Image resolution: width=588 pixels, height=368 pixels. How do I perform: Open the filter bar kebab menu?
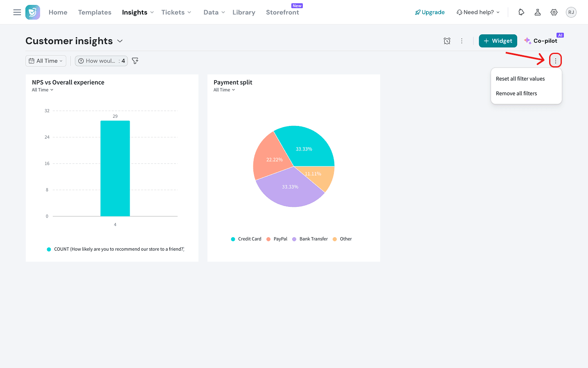point(556,61)
